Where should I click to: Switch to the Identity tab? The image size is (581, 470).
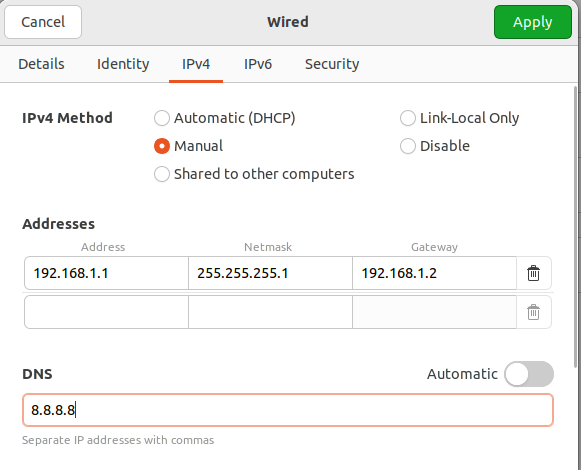click(x=123, y=64)
